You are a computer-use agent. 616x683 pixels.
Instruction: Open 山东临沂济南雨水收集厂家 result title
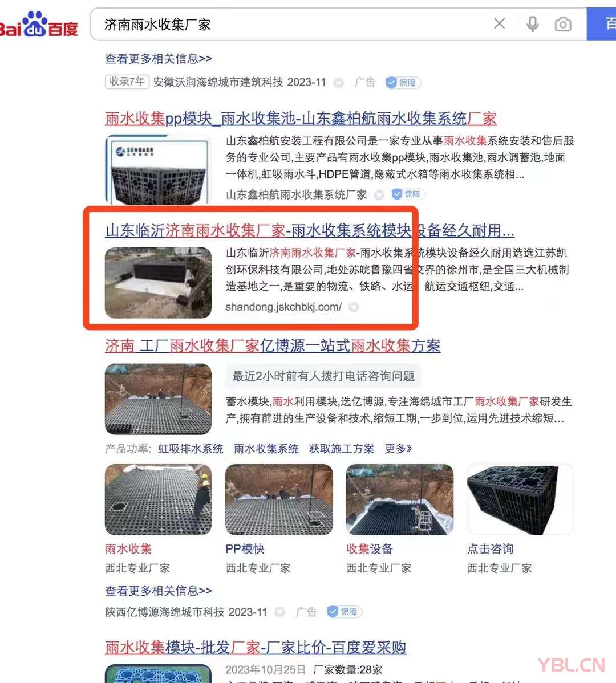click(309, 230)
